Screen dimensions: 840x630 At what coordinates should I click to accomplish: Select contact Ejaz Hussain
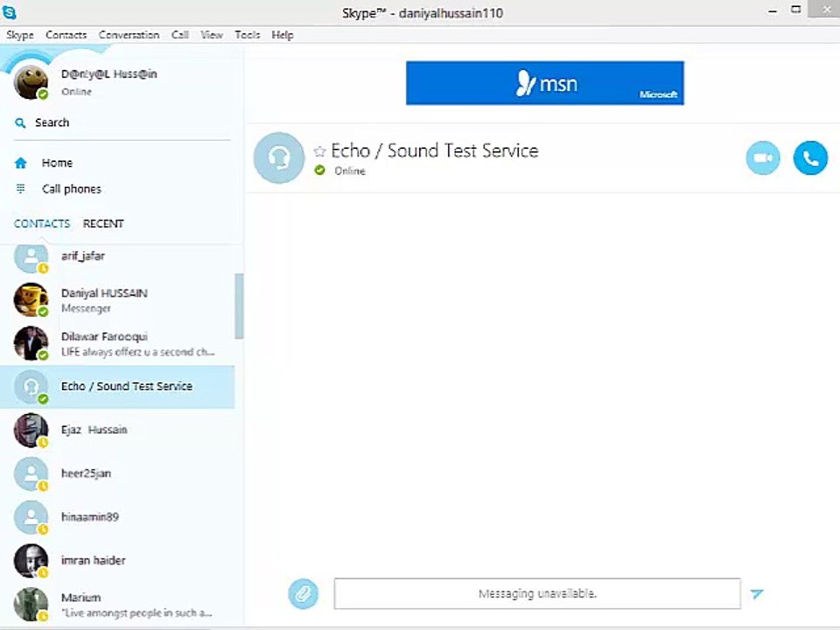tap(117, 430)
